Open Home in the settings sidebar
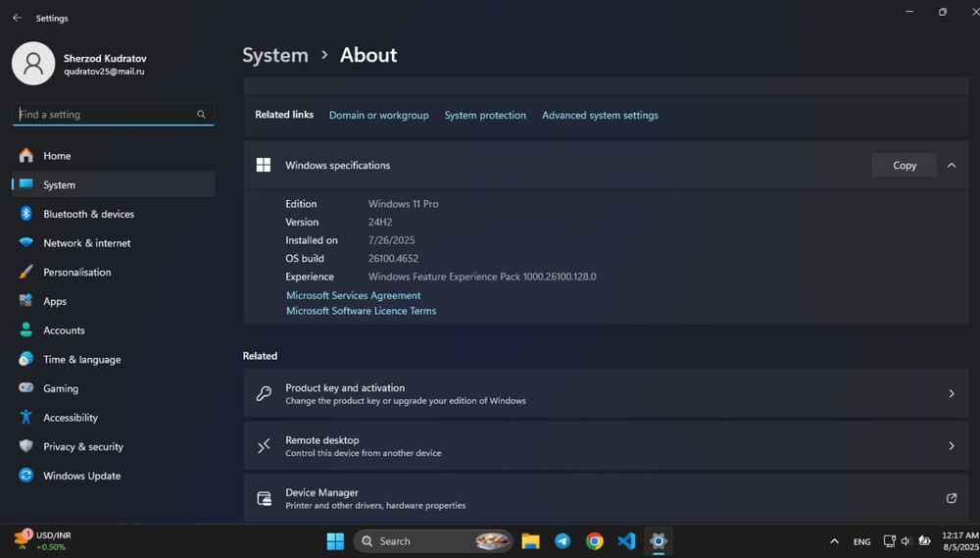The height and width of the screenshot is (558, 980). [113, 156]
